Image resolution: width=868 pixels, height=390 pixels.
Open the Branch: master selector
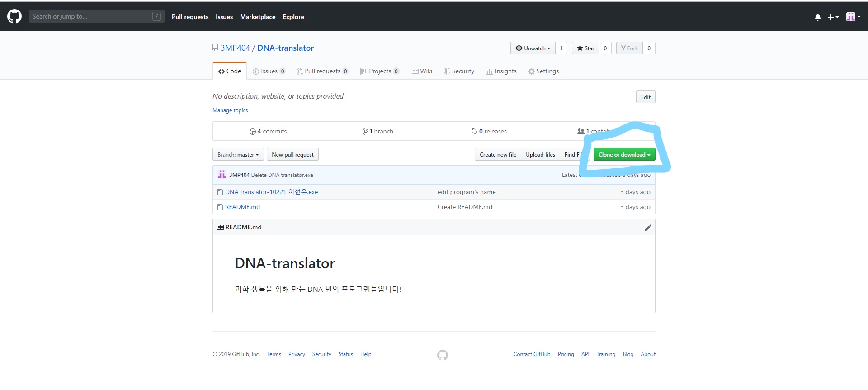tap(238, 155)
